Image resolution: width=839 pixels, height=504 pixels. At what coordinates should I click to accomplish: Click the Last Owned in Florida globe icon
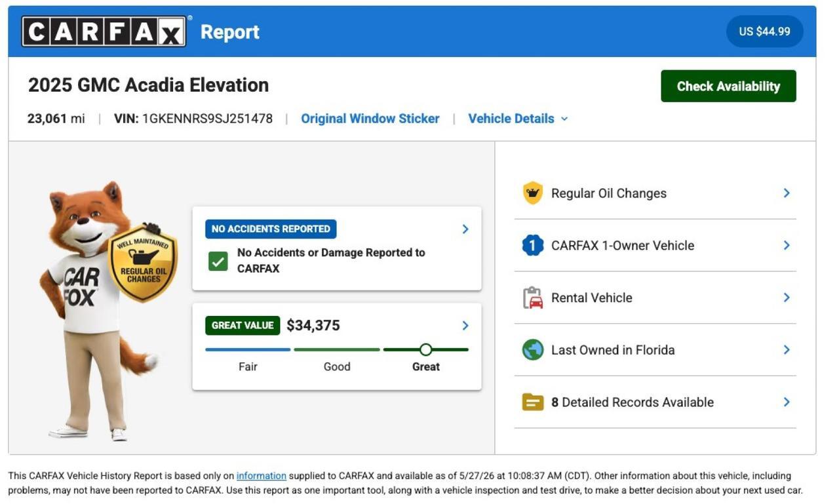click(x=532, y=350)
